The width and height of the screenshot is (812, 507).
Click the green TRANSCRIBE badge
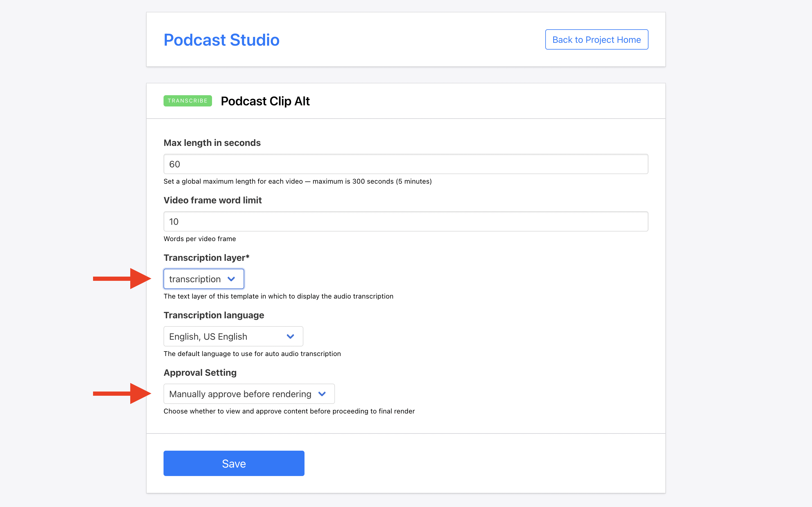187,101
